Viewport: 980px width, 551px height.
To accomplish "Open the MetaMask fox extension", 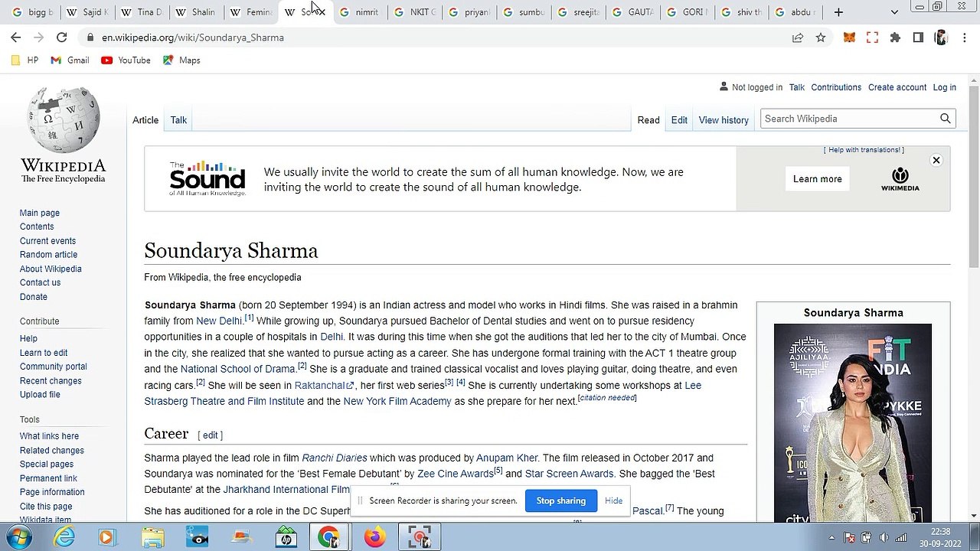I will tap(849, 37).
